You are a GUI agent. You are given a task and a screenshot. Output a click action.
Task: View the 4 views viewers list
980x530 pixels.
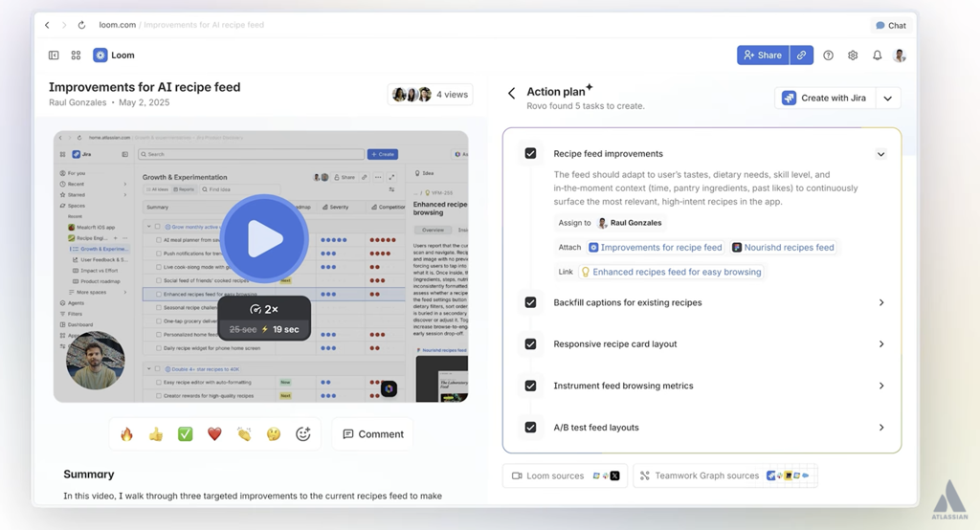[430, 95]
